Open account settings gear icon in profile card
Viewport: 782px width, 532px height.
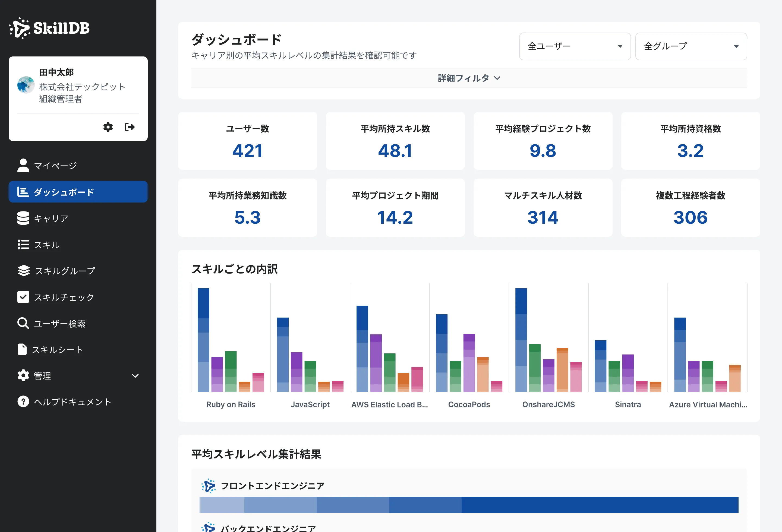108,127
